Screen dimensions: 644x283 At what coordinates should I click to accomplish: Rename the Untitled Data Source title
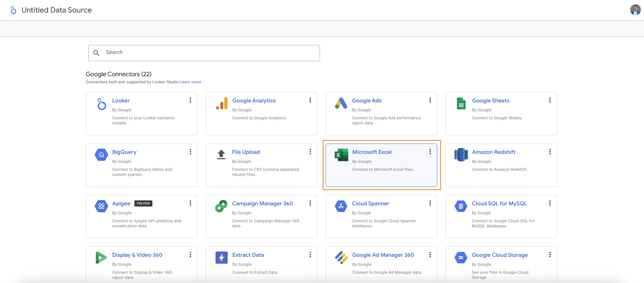point(57,10)
